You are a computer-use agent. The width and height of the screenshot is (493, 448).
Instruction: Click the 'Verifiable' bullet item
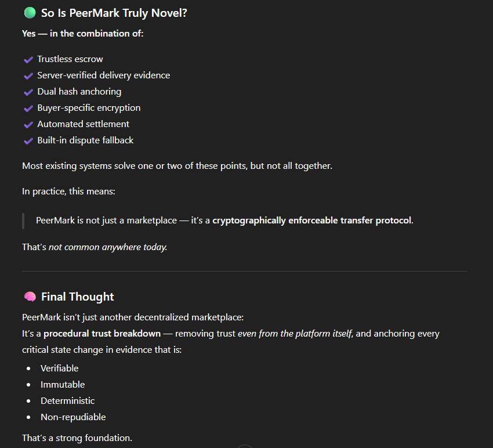[x=59, y=368]
